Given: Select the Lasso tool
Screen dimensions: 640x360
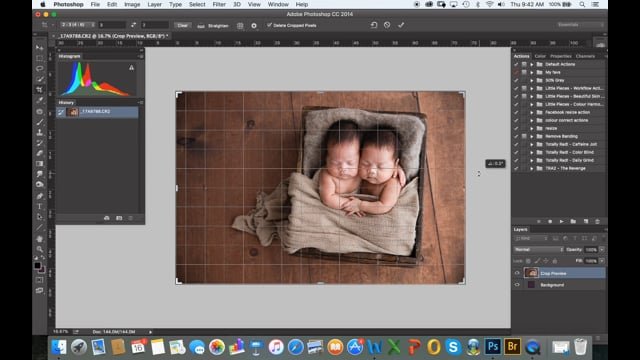Looking at the screenshot, I should point(40,69).
